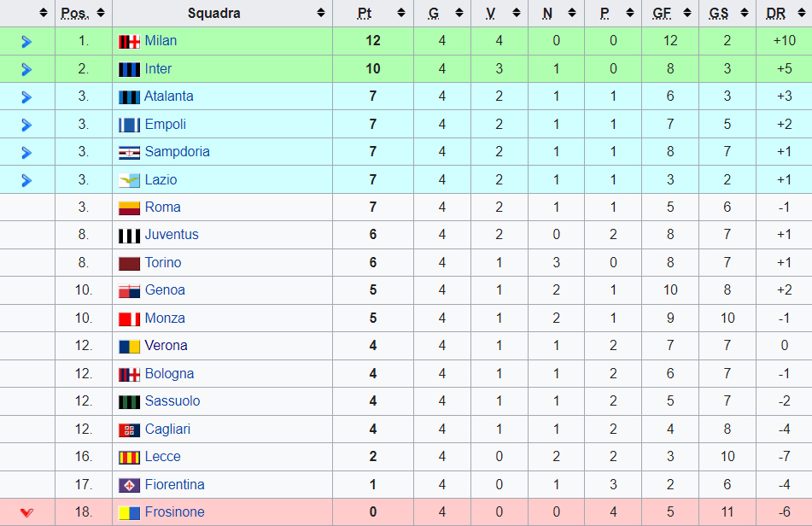This screenshot has width=812, height=526.
Task: Open the Atalanta team link
Action: pos(169,96)
